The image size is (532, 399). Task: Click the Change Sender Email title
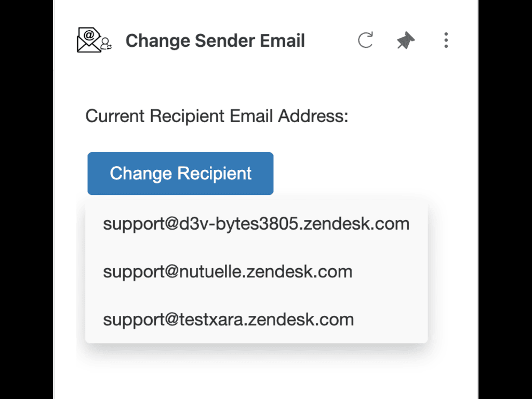(x=215, y=41)
